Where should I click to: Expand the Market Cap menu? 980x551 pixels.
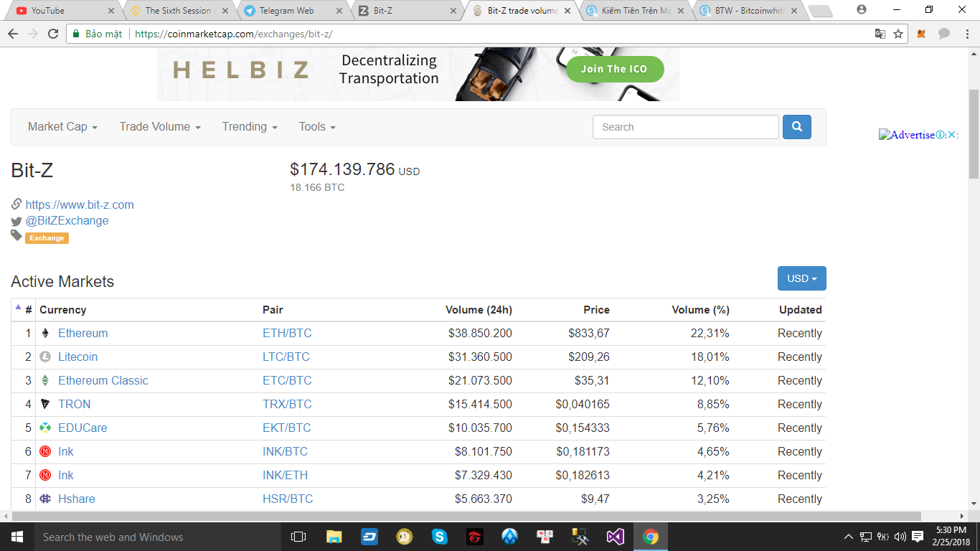click(62, 127)
